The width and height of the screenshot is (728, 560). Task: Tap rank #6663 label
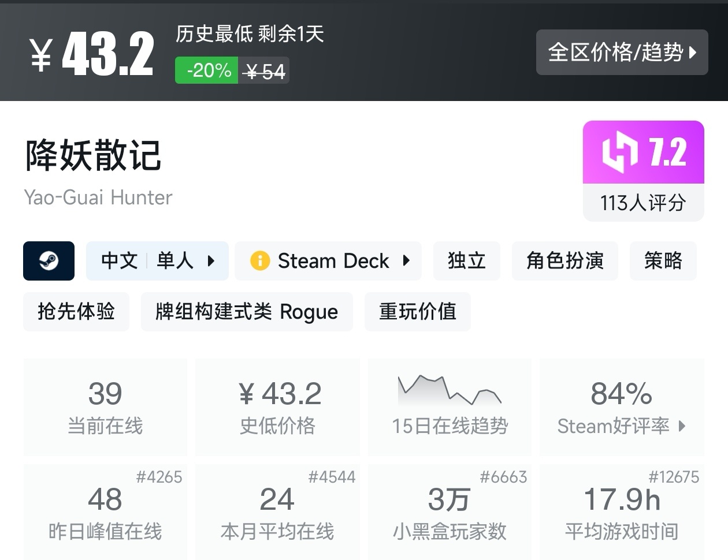(503, 477)
